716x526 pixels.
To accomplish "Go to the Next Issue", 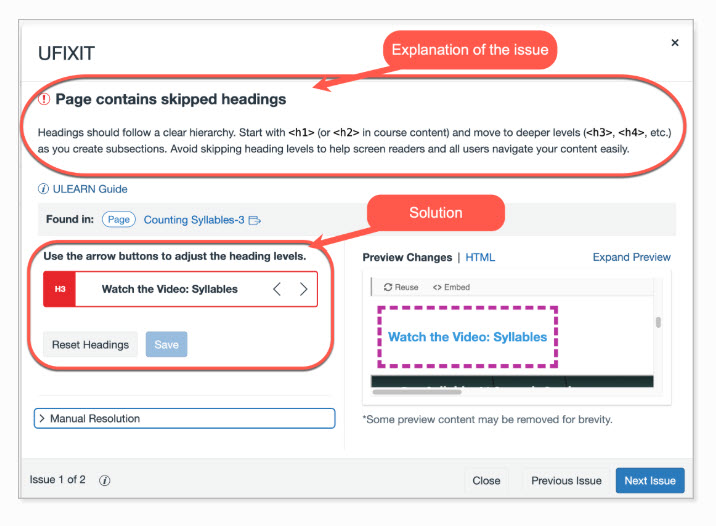I will pyautogui.click(x=650, y=480).
